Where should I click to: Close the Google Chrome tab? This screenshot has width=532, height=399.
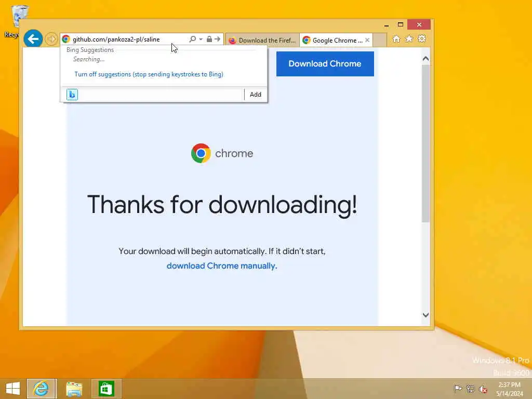coord(367,40)
